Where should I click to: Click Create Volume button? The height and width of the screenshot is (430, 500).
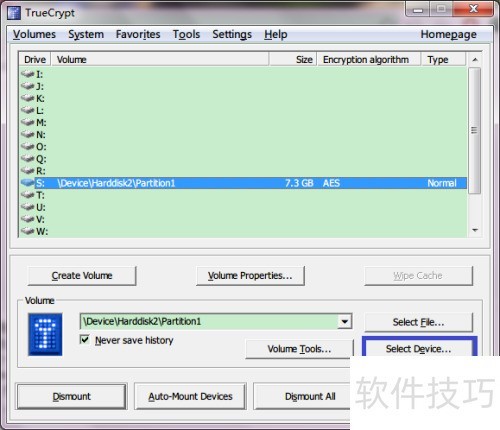(x=82, y=276)
